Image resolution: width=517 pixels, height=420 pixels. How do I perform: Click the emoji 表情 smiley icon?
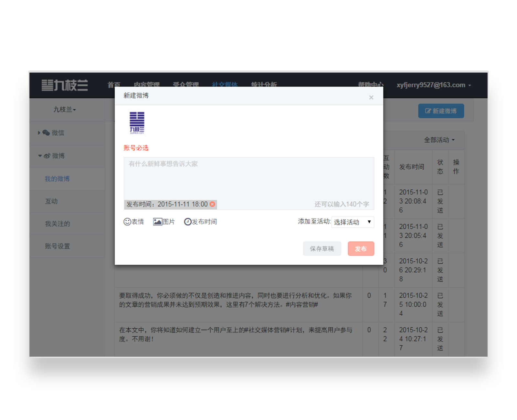coord(127,222)
